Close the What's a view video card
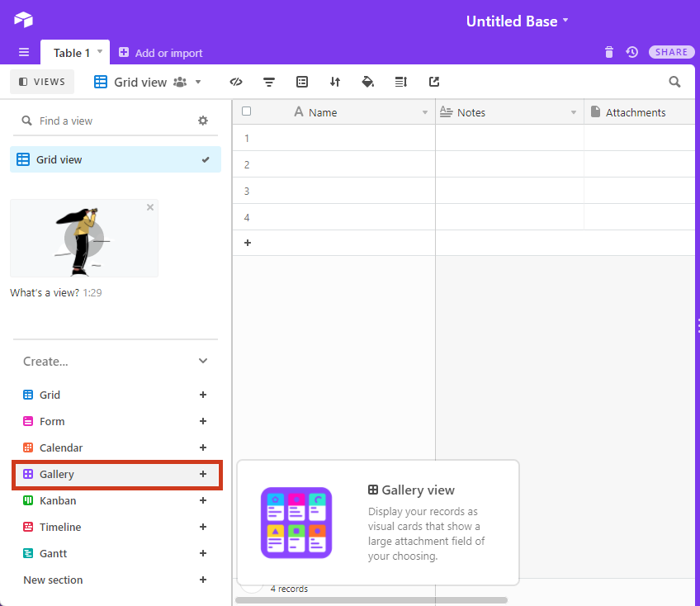 point(150,207)
